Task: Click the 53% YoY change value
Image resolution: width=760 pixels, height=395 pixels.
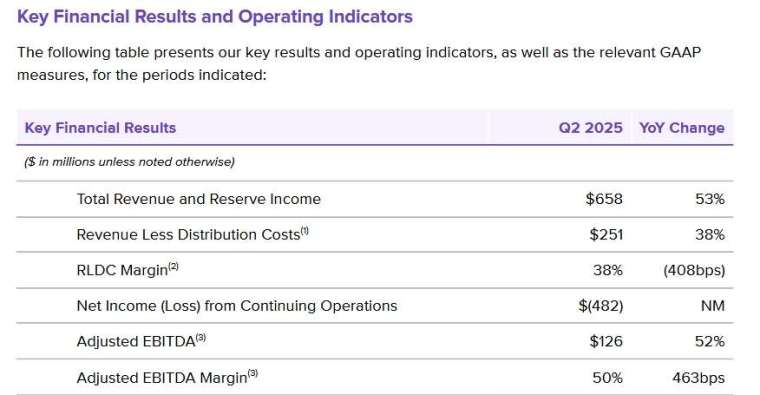Action: (710, 199)
